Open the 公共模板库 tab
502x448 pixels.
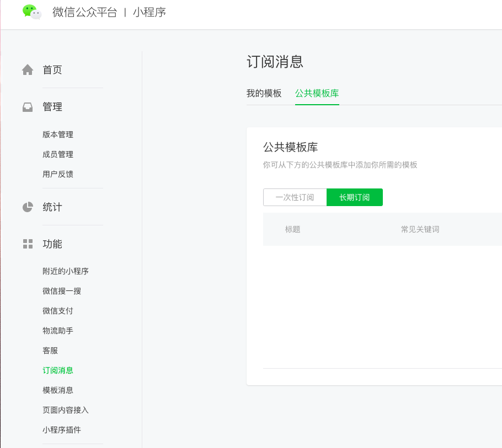317,94
